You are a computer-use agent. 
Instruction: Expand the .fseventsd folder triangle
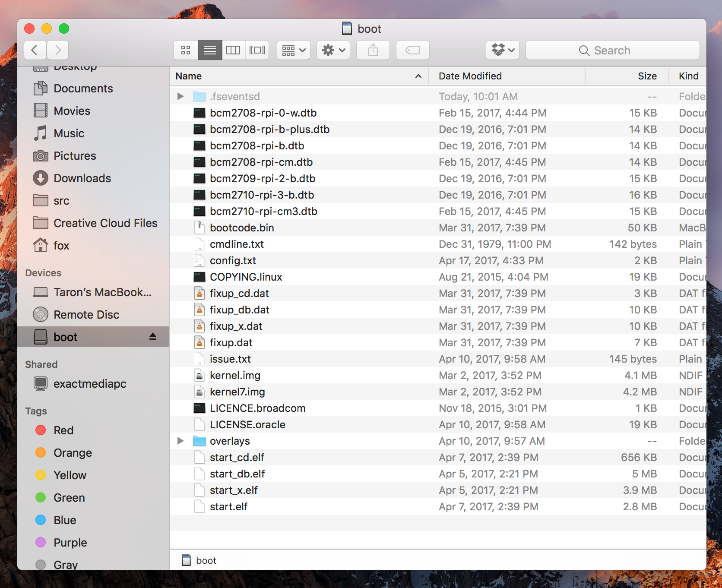click(180, 96)
